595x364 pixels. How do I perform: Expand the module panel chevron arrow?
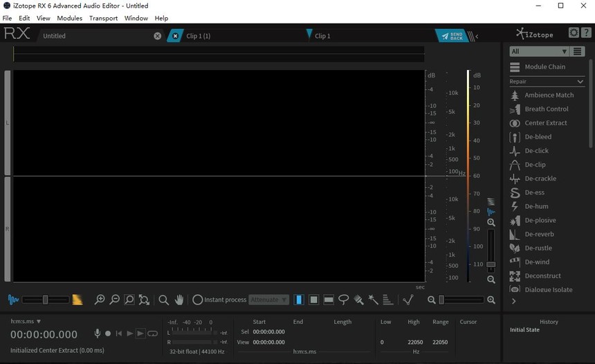click(514, 301)
